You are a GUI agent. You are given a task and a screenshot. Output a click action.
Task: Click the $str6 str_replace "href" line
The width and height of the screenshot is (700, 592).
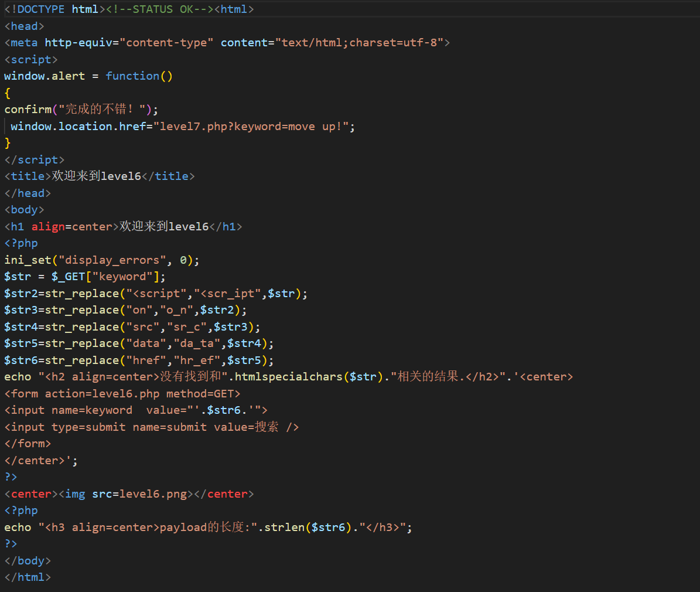click(x=139, y=360)
